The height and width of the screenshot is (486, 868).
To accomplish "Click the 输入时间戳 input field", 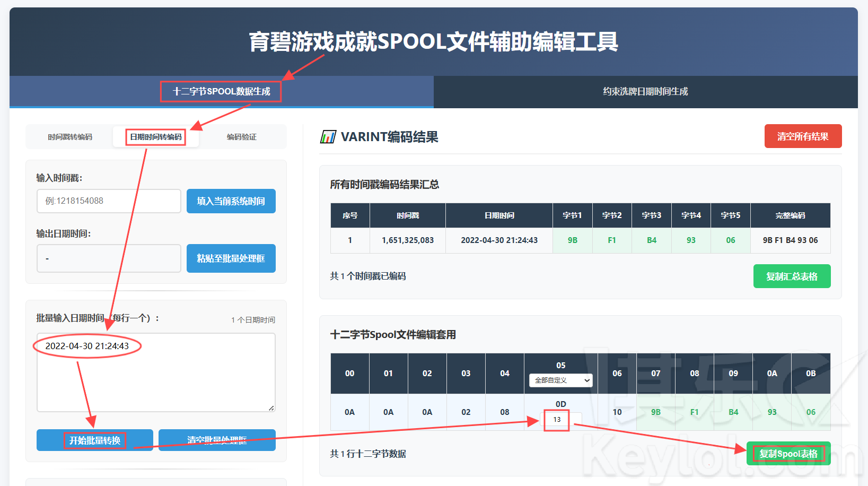I will pyautogui.click(x=109, y=201).
